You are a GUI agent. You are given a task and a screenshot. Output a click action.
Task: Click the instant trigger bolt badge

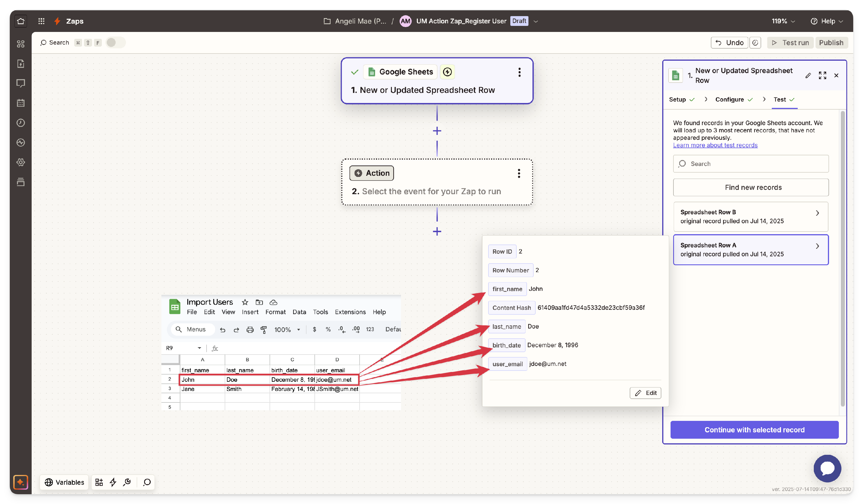coord(447,72)
